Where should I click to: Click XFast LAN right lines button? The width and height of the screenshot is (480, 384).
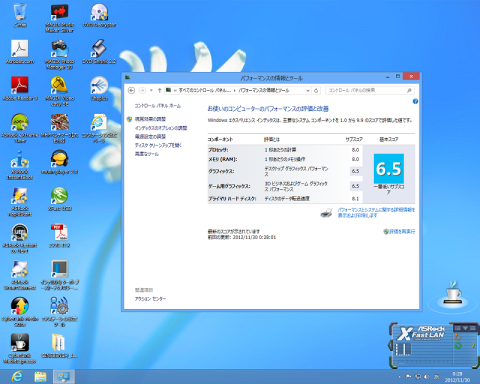click(472, 328)
